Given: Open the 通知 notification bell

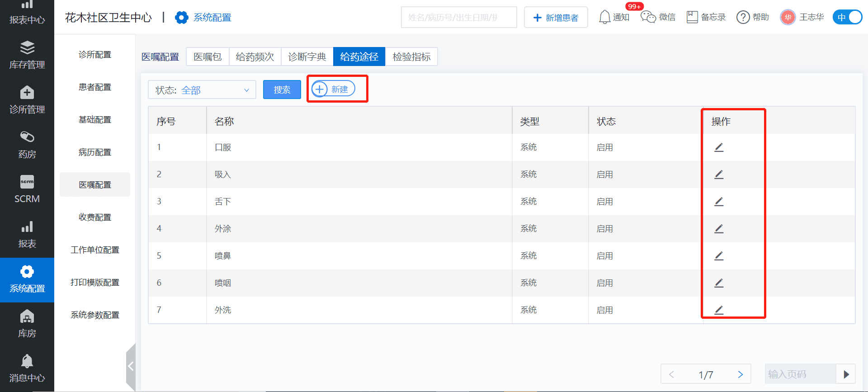Looking at the screenshot, I should (x=604, y=17).
